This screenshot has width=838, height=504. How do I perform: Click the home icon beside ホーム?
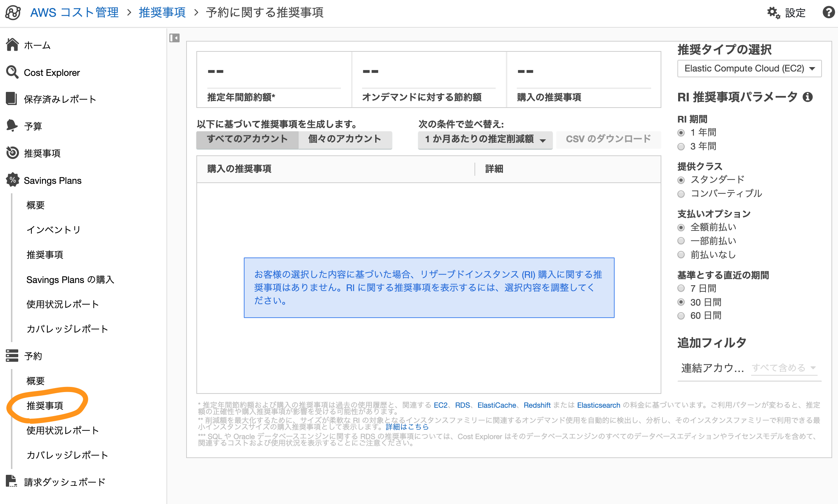(x=12, y=45)
